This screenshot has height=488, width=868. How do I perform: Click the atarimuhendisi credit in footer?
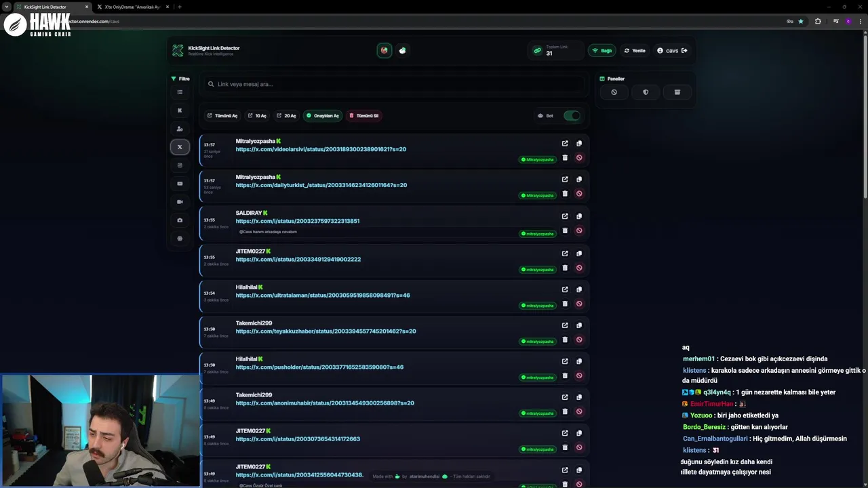click(x=425, y=476)
